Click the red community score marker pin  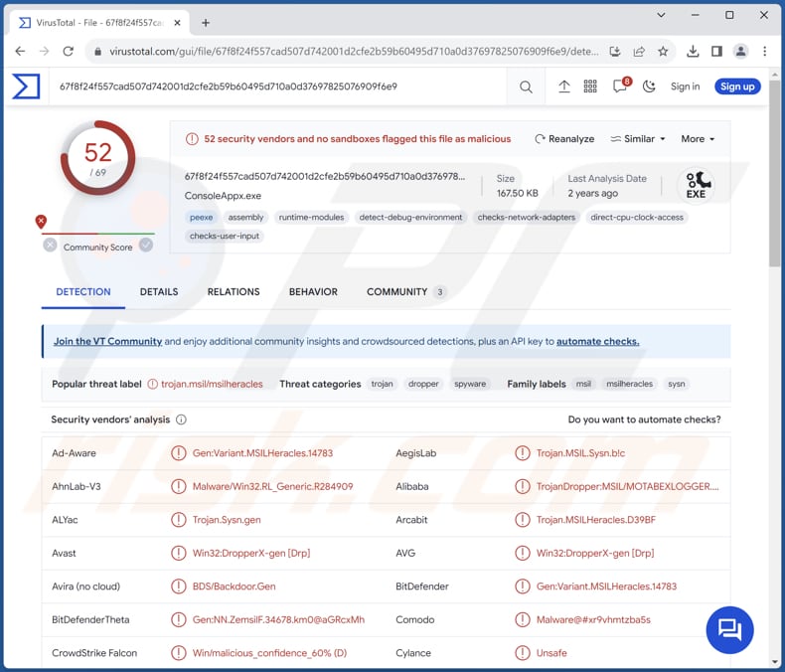pos(41,222)
